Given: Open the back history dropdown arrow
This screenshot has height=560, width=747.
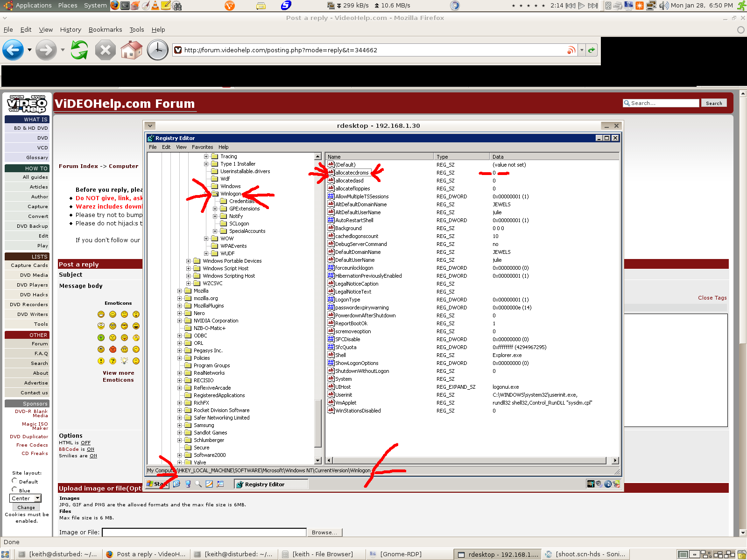Looking at the screenshot, I should click(29, 49).
